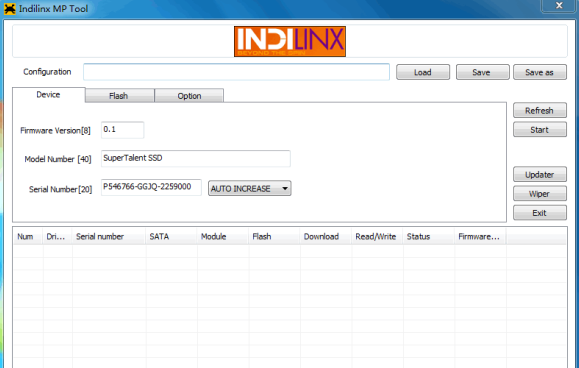Click the Download column header
This screenshot has width=579, height=368.
pos(326,237)
